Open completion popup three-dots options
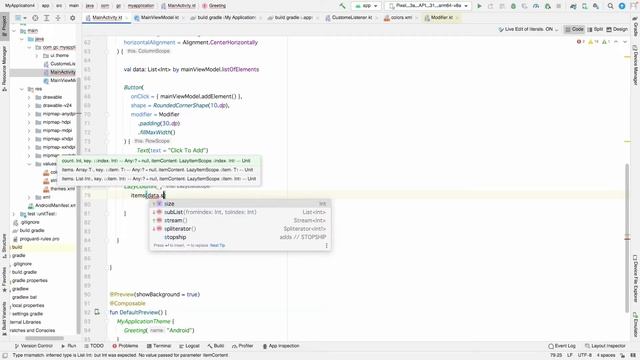Image resolution: width=640 pixels, height=360 pixels. pyautogui.click(x=326, y=246)
